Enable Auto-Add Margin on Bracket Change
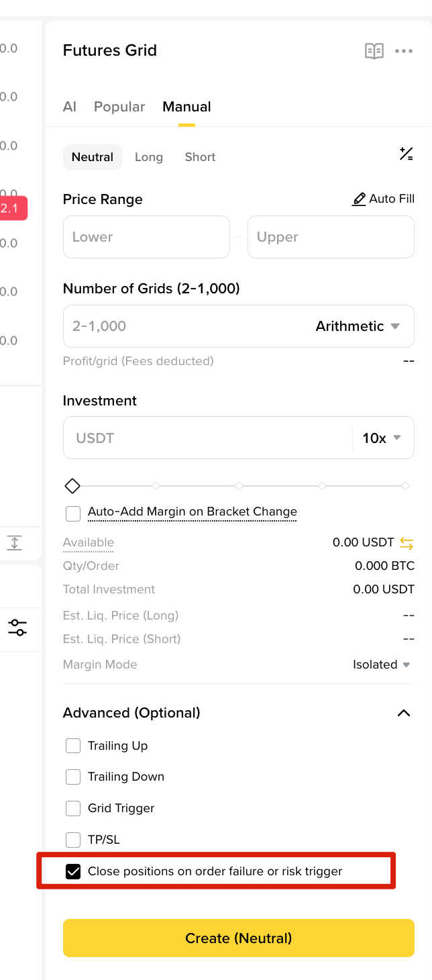Viewport: 432px width, 980px height. [73, 514]
